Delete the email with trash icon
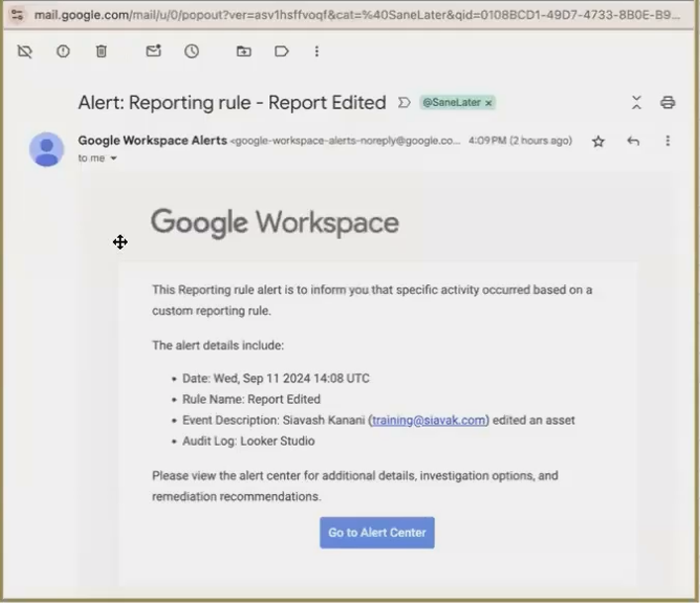The width and height of the screenshot is (700, 603). pyautogui.click(x=101, y=51)
